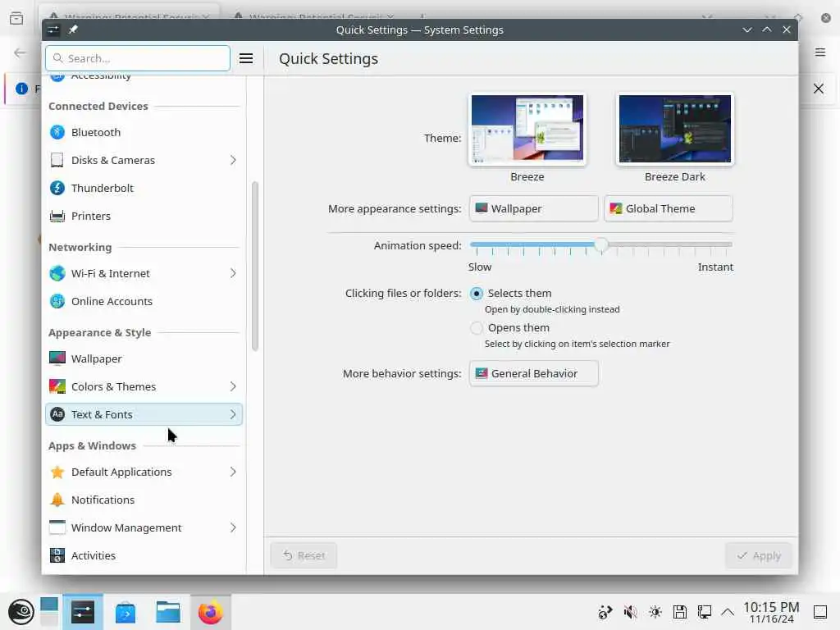Open Colors & Themes section
The width and height of the screenshot is (840, 630).
144,386
